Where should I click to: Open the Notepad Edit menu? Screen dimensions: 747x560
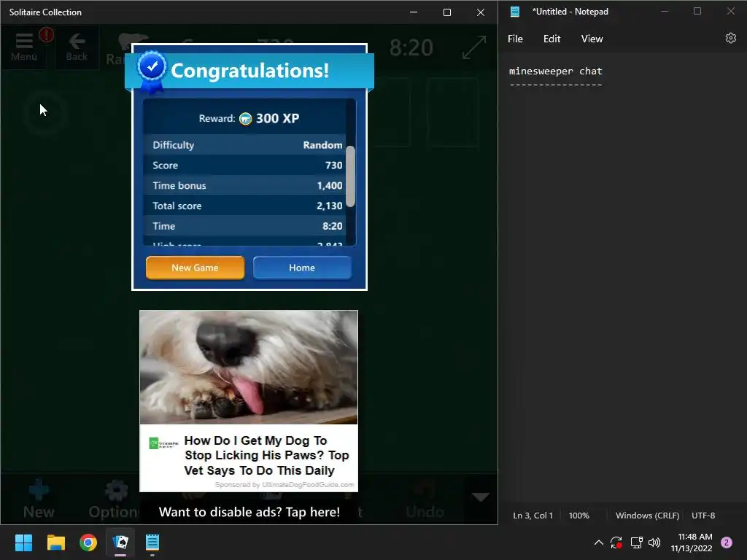point(551,39)
